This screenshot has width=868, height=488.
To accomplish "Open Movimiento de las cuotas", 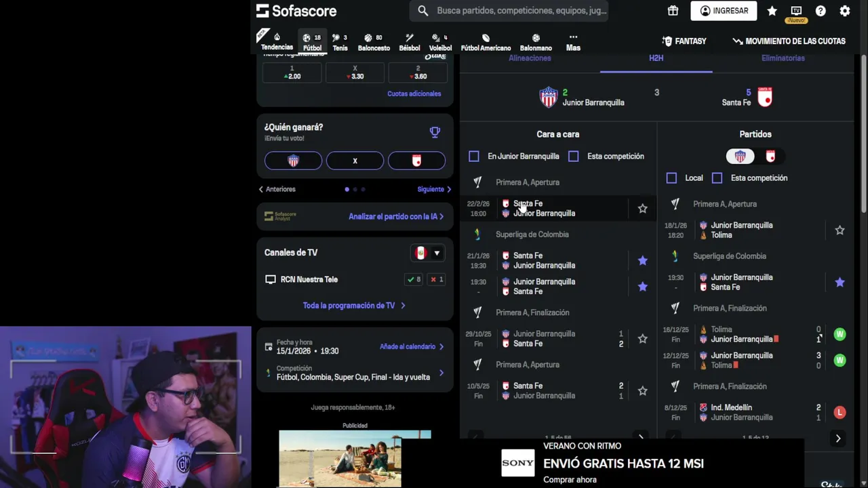I will [x=789, y=41].
